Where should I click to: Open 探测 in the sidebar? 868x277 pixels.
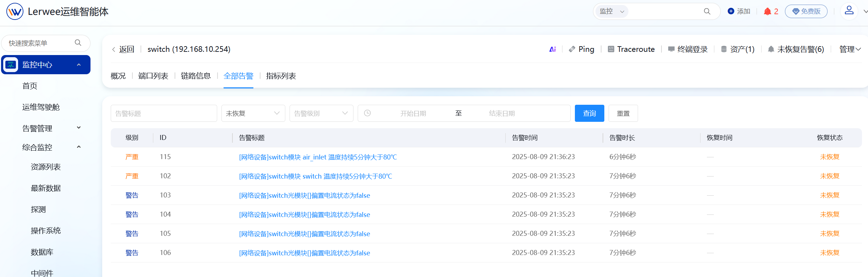(38, 210)
